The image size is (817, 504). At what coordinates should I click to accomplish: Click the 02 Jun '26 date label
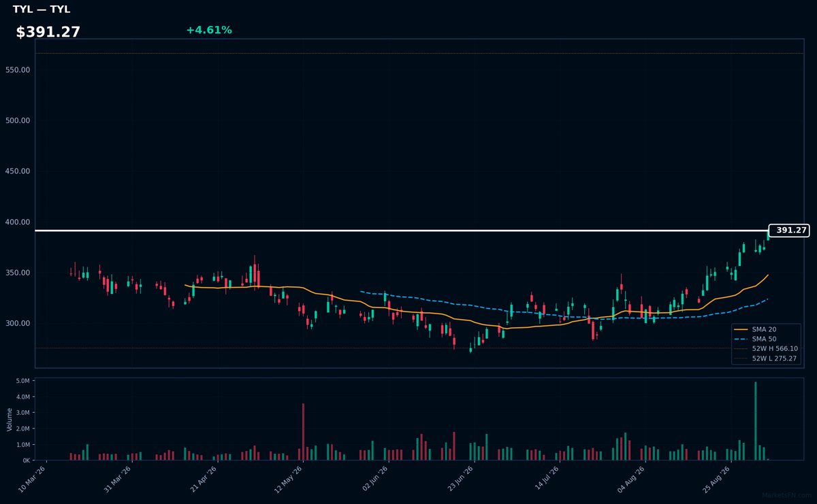pyautogui.click(x=375, y=479)
